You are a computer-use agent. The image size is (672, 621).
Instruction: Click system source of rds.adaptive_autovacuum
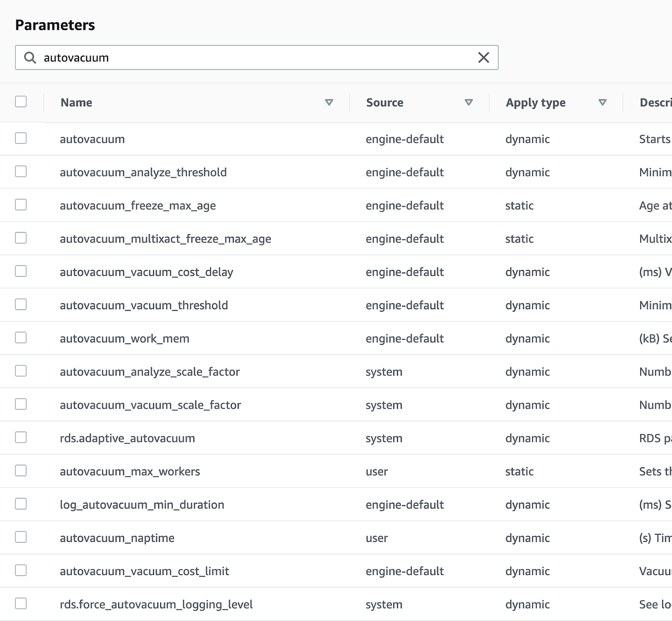[x=384, y=438]
